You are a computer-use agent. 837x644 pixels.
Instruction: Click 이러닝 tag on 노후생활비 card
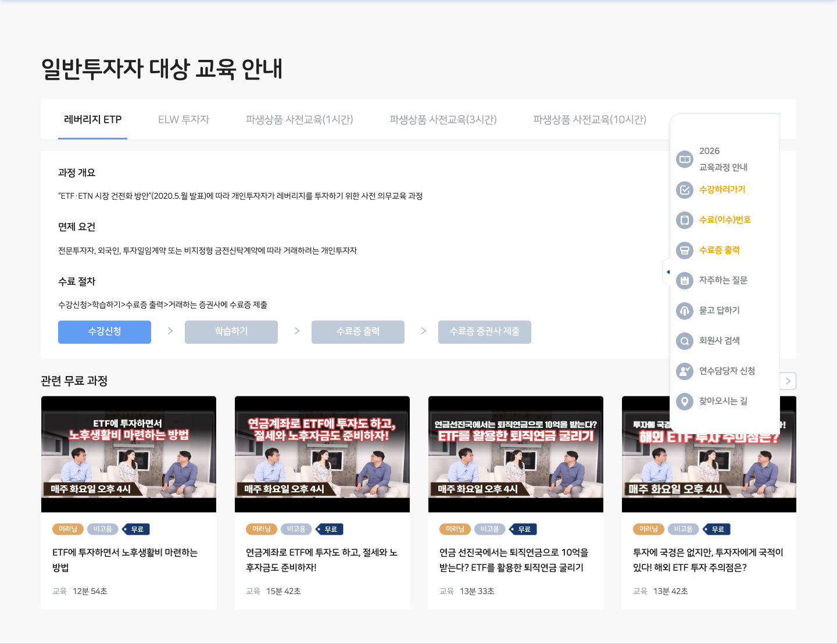(68, 529)
